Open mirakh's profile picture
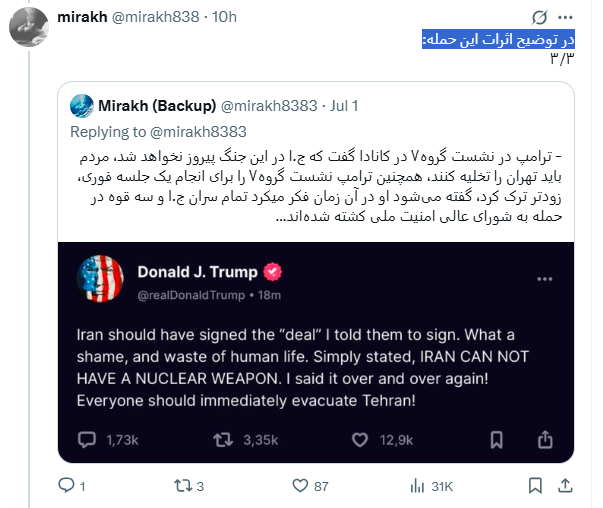This screenshot has width=603, height=508. pyautogui.click(x=27, y=26)
